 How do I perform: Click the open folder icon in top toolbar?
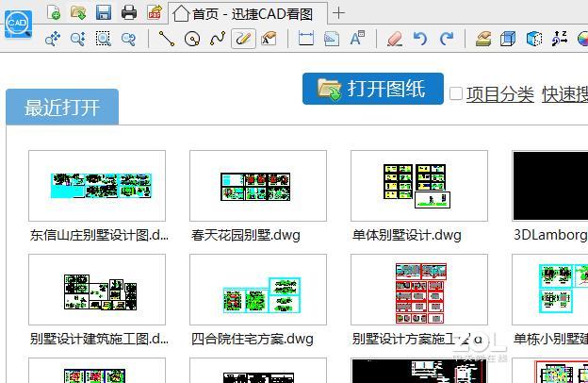tap(78, 12)
